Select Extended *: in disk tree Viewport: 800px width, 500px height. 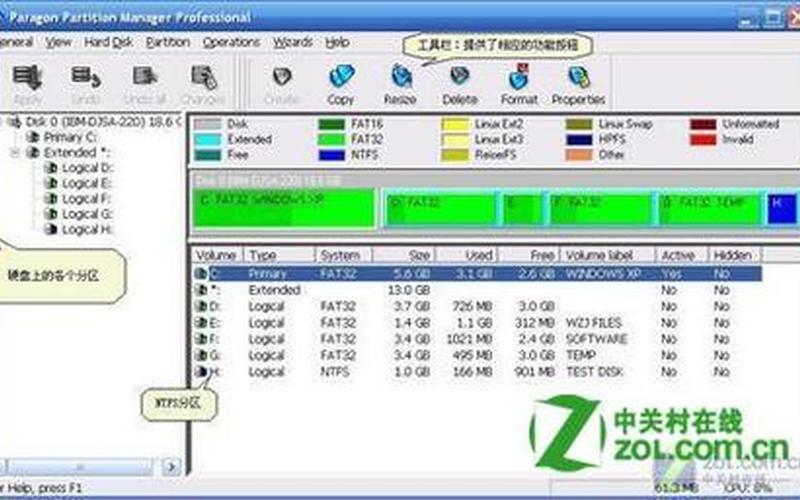[77, 153]
